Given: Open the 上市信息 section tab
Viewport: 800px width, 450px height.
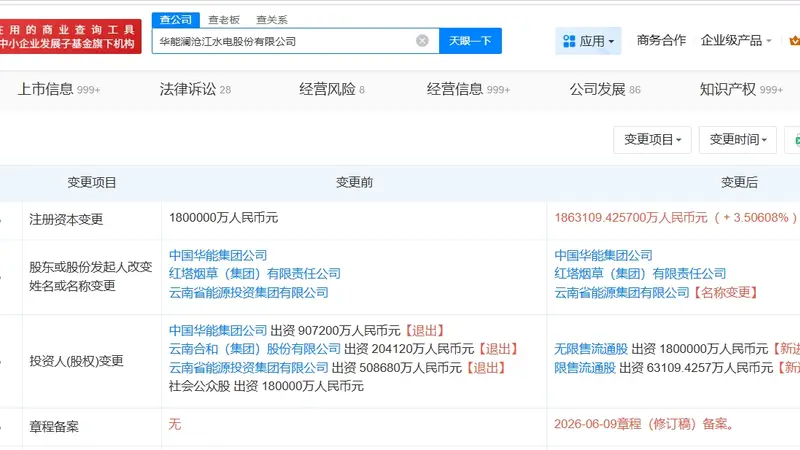Looking at the screenshot, I should pos(59,90).
